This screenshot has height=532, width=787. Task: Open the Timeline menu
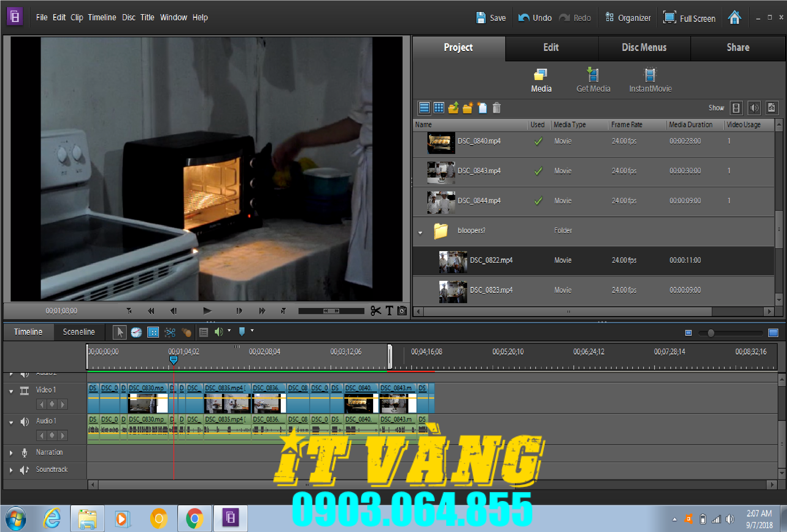[x=102, y=18]
